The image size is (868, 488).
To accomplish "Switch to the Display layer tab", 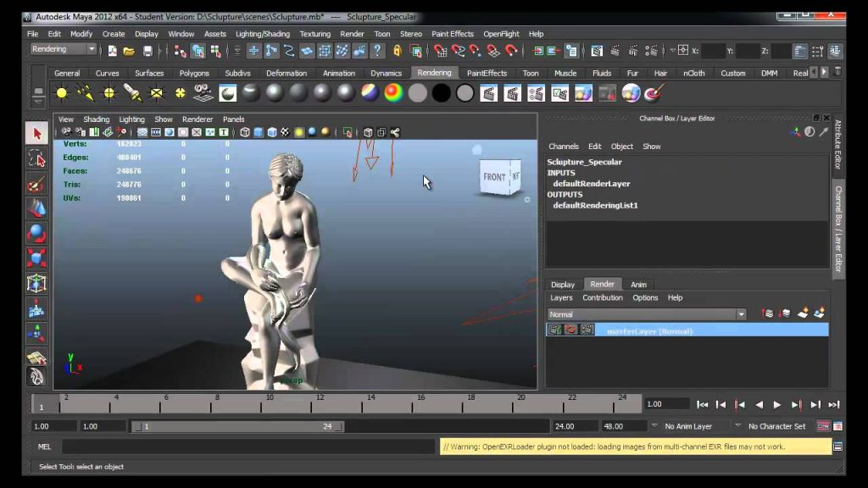I will click(x=563, y=285).
